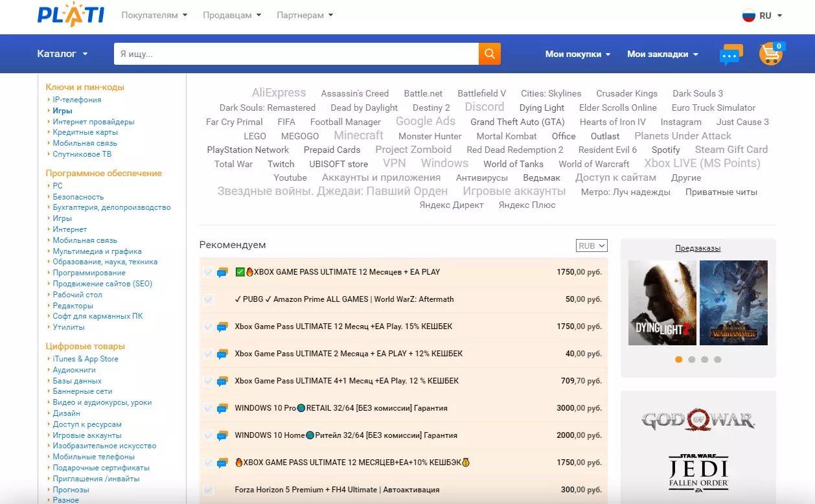
Task: Click the PLATI logo
Action: [71, 15]
